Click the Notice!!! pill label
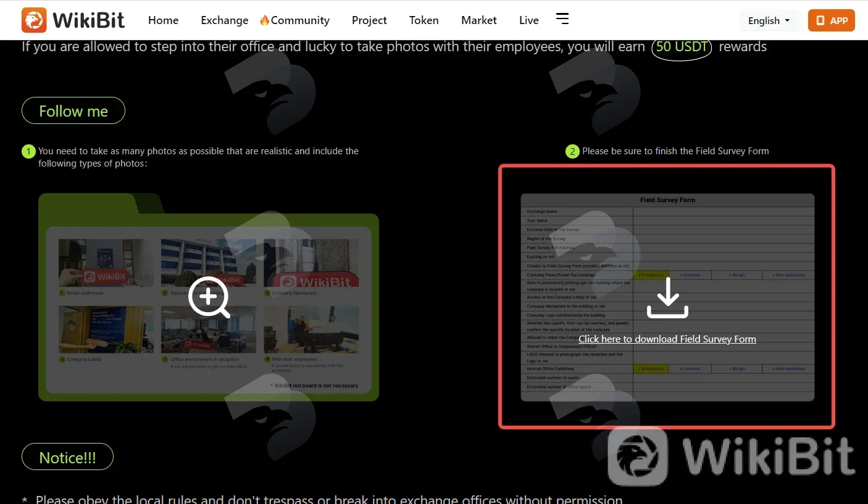 (67, 458)
